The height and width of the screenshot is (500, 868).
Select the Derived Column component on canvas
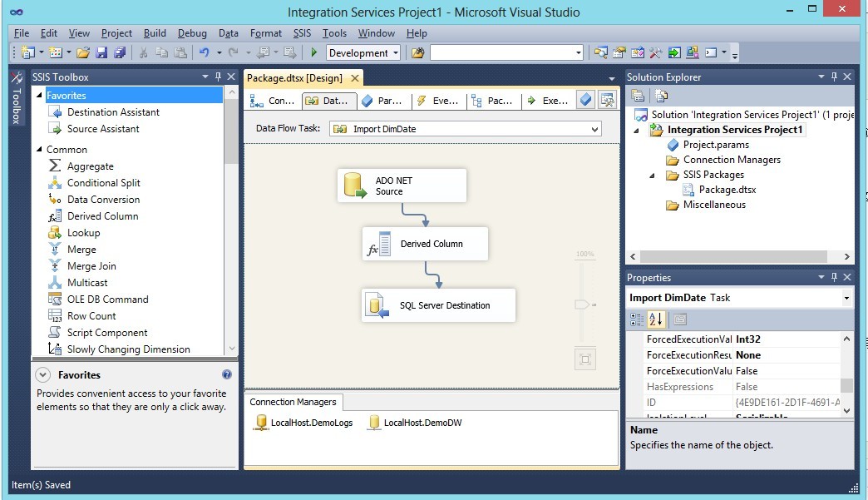tap(425, 244)
